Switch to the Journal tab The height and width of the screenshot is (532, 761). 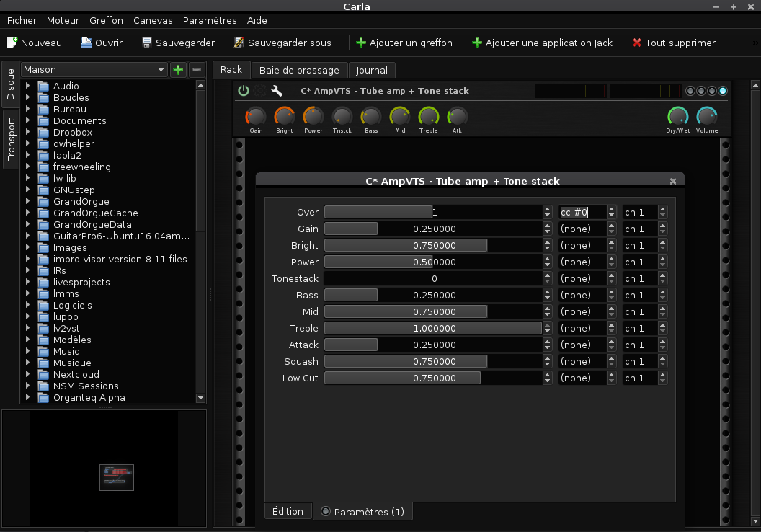pyautogui.click(x=372, y=71)
